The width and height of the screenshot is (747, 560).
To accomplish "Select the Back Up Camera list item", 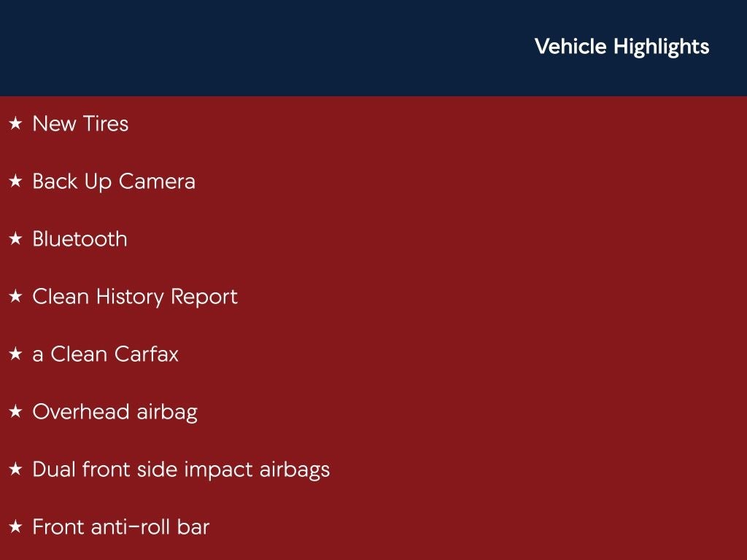I will click(x=114, y=182).
